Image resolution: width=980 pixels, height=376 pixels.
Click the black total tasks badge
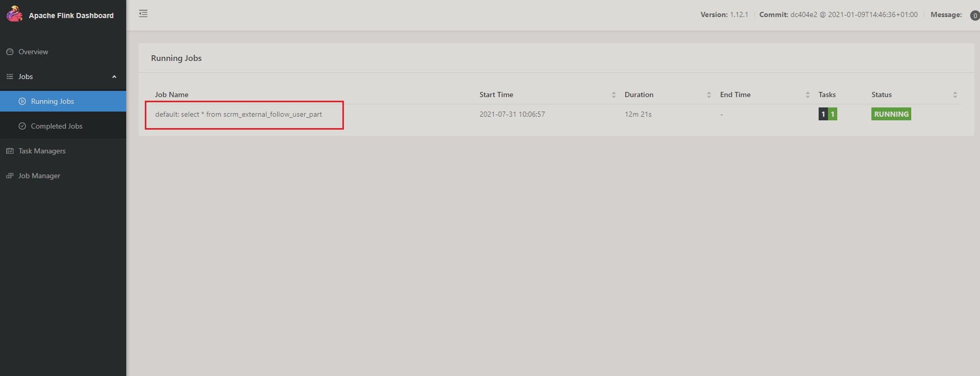click(x=823, y=114)
